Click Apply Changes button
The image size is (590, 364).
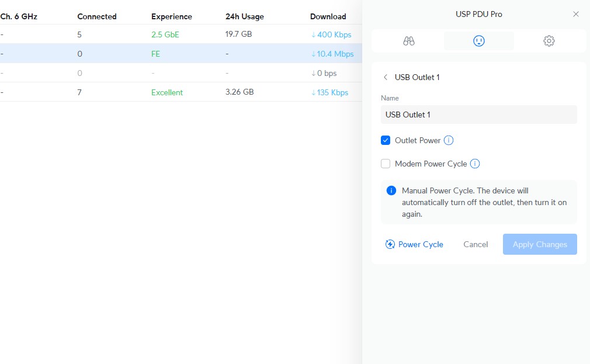[x=540, y=244]
